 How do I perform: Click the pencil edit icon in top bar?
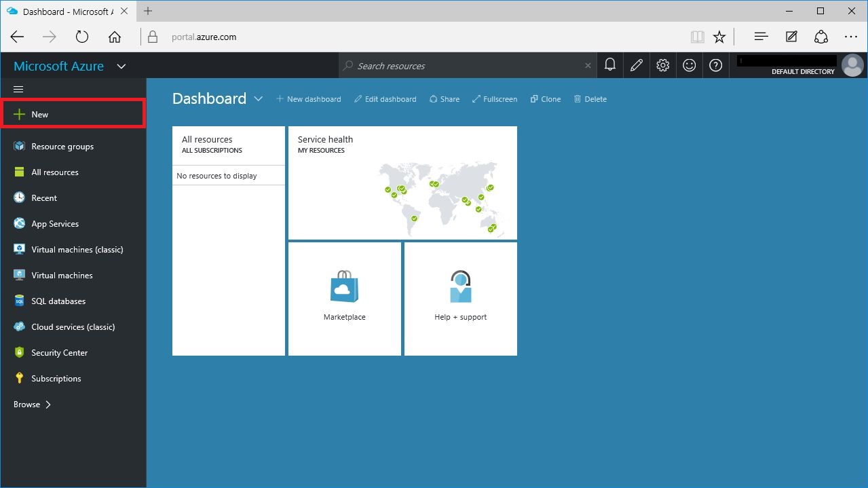637,65
